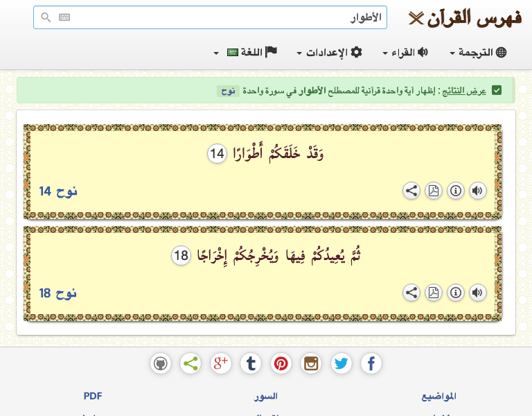Open the Google Plus icon
The image size is (532, 416).
coord(221,364)
